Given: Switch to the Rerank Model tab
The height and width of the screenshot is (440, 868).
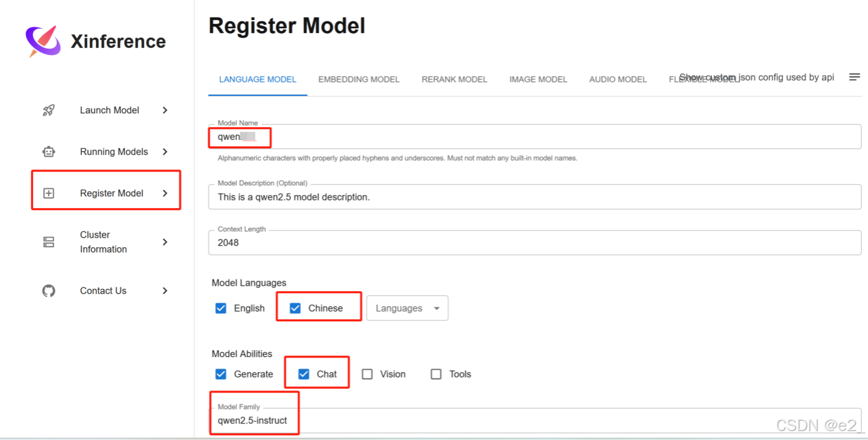Looking at the screenshot, I should [454, 80].
